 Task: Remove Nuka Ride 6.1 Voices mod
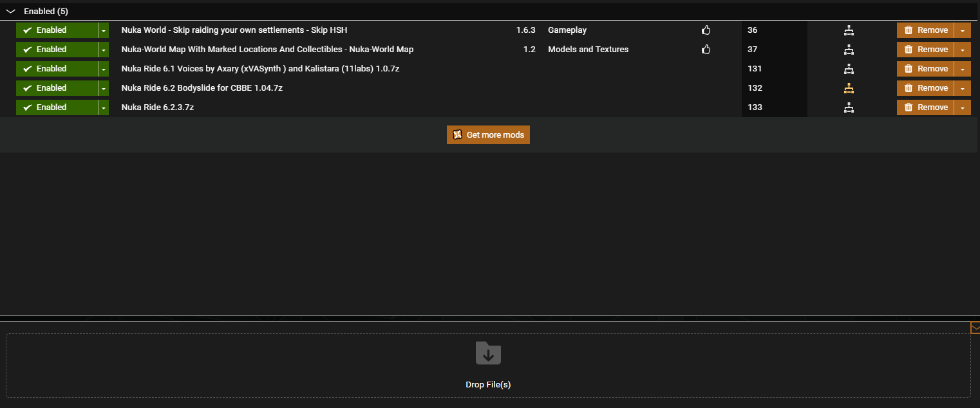point(925,69)
